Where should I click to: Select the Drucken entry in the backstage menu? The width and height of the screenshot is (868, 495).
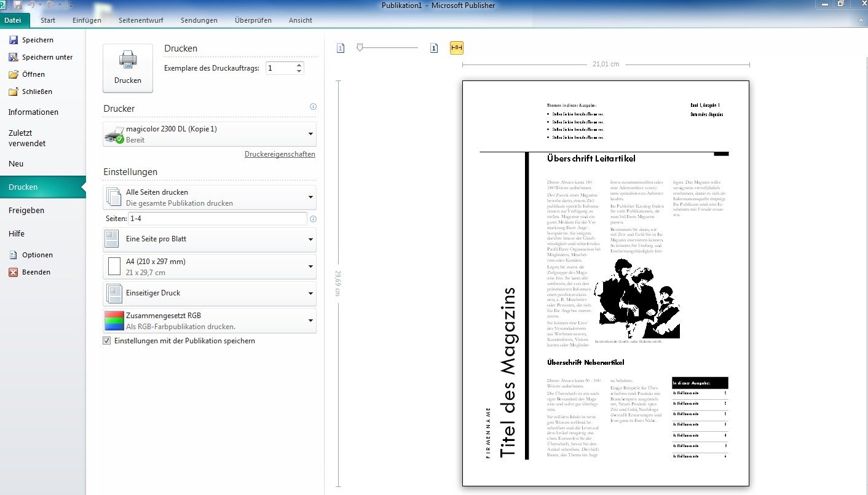tap(43, 187)
